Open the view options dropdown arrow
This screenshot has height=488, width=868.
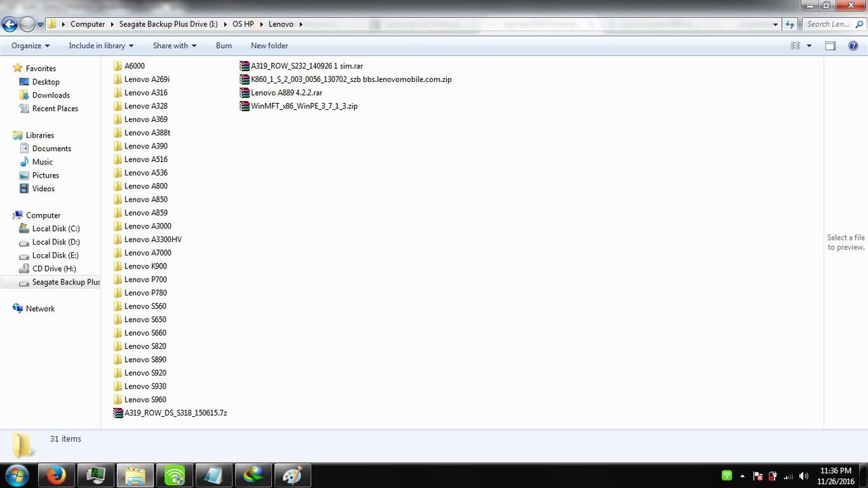809,45
